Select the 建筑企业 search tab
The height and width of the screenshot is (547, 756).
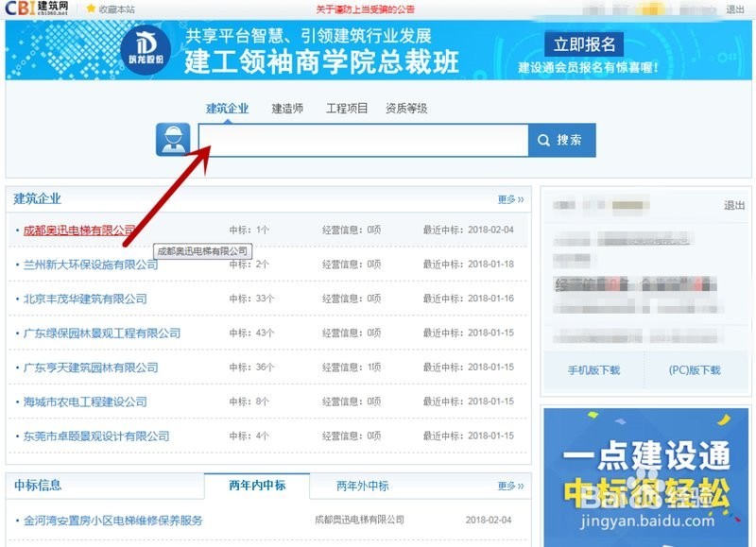[227, 109]
